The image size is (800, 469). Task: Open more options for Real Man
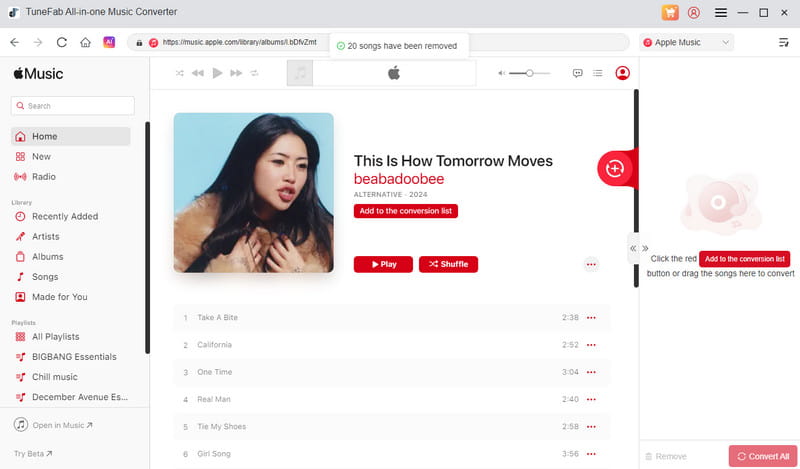591,399
